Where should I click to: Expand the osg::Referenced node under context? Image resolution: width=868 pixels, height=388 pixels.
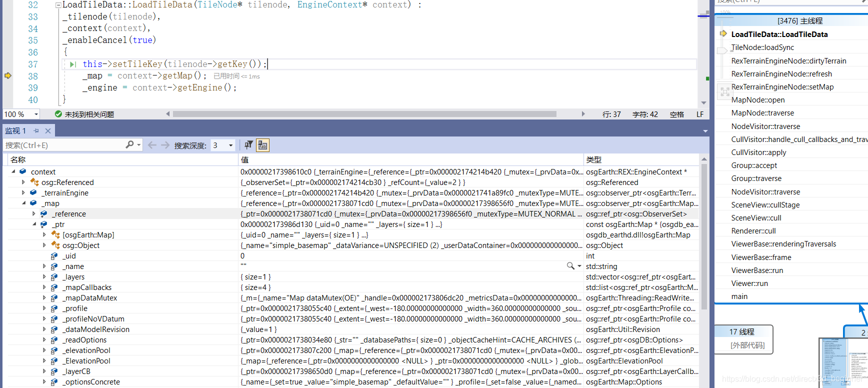[x=23, y=182]
